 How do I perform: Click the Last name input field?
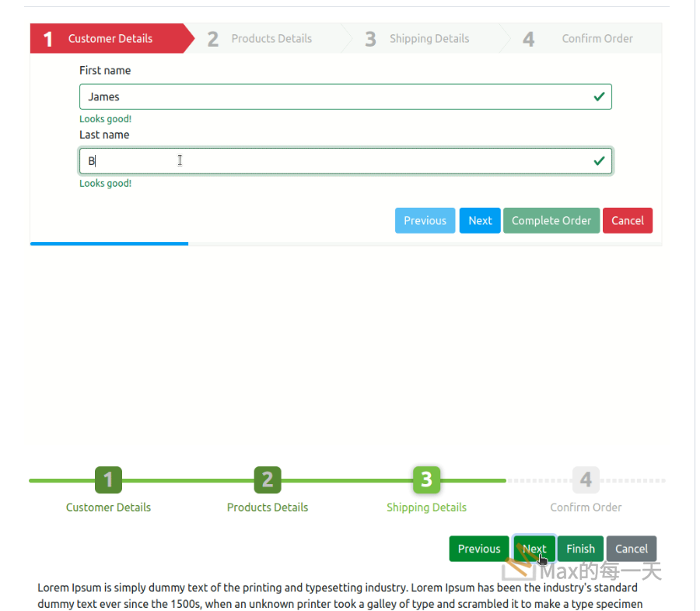click(334, 161)
